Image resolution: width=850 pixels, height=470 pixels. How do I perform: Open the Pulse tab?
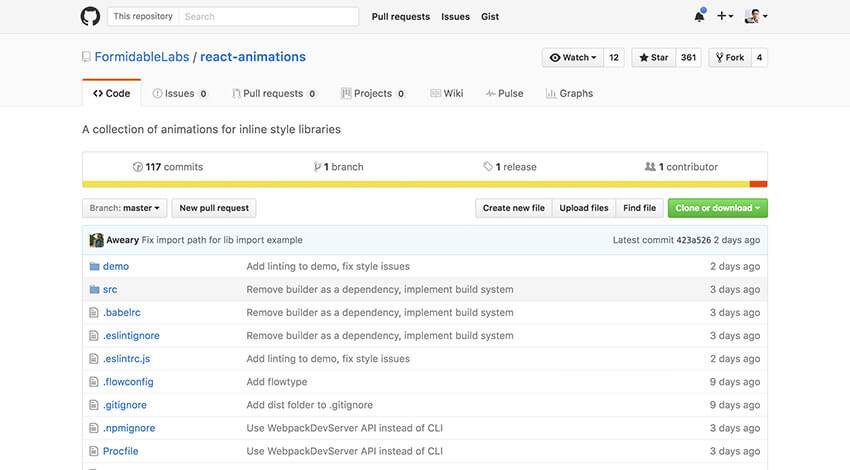click(505, 93)
